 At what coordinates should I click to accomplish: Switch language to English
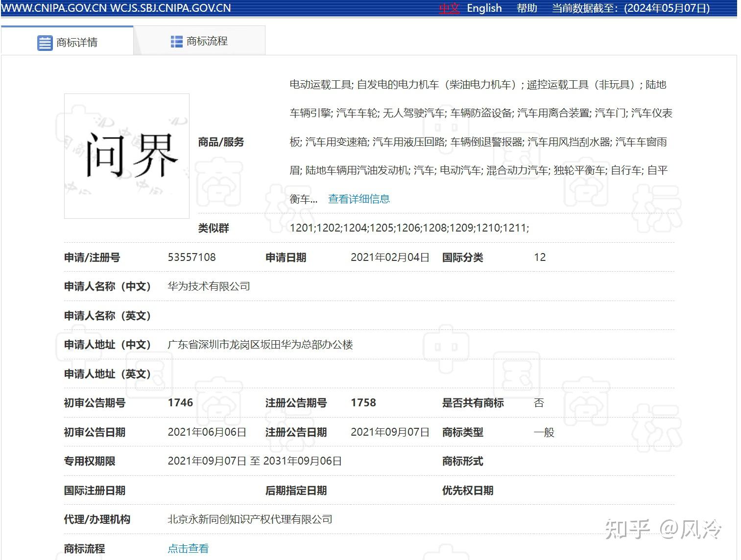484,8
